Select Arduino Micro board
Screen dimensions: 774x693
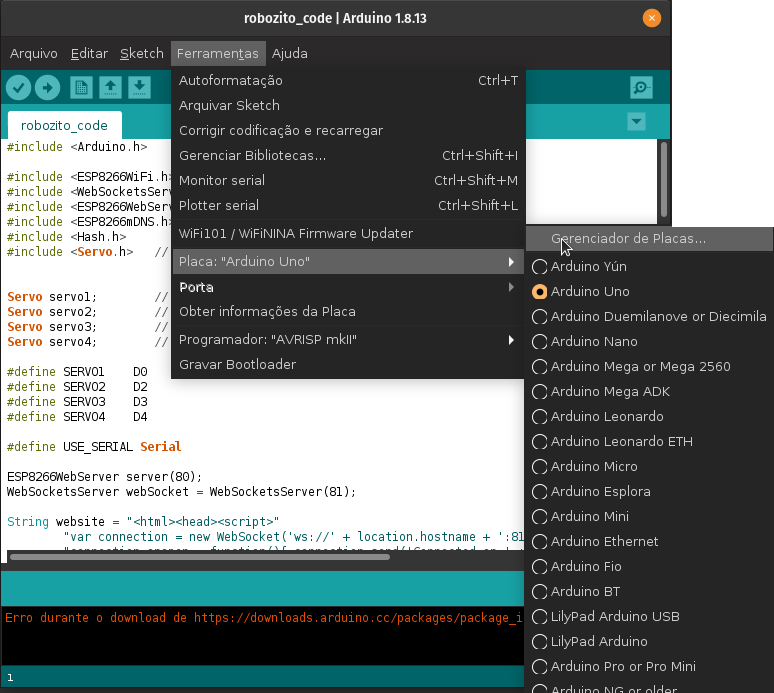650,466
